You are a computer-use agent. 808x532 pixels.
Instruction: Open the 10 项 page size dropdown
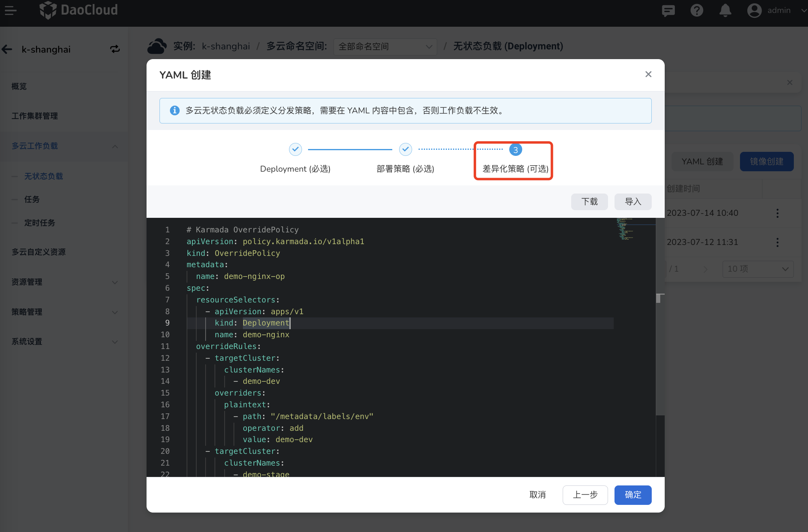(757, 269)
